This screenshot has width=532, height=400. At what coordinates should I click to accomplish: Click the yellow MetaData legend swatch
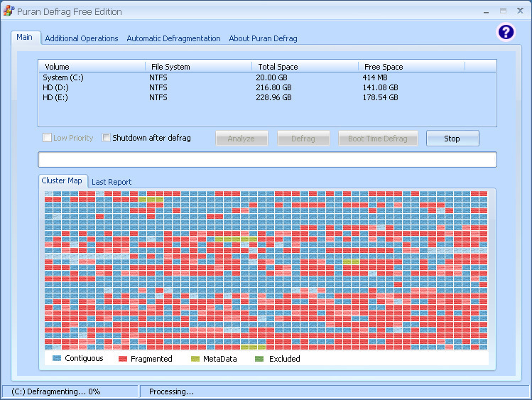click(195, 359)
